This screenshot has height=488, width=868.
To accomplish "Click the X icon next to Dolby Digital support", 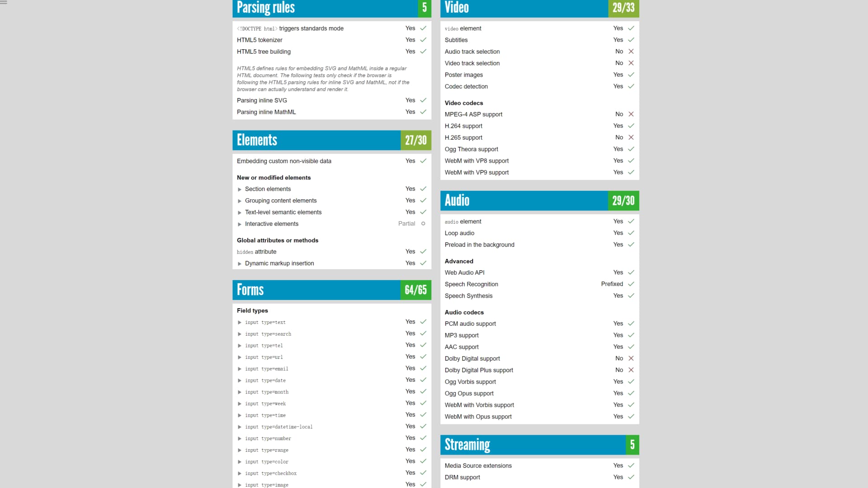I will (x=631, y=358).
